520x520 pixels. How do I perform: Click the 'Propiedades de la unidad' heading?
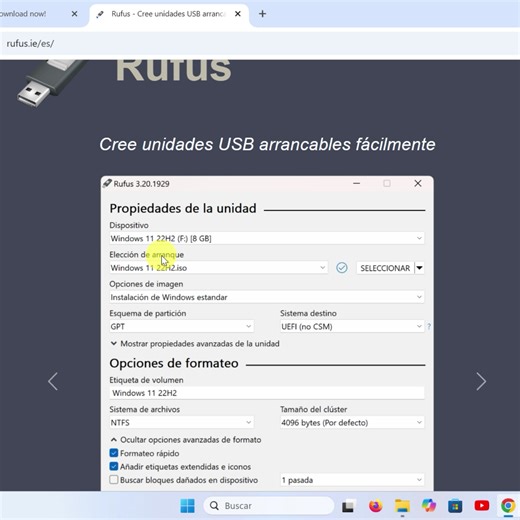183,208
